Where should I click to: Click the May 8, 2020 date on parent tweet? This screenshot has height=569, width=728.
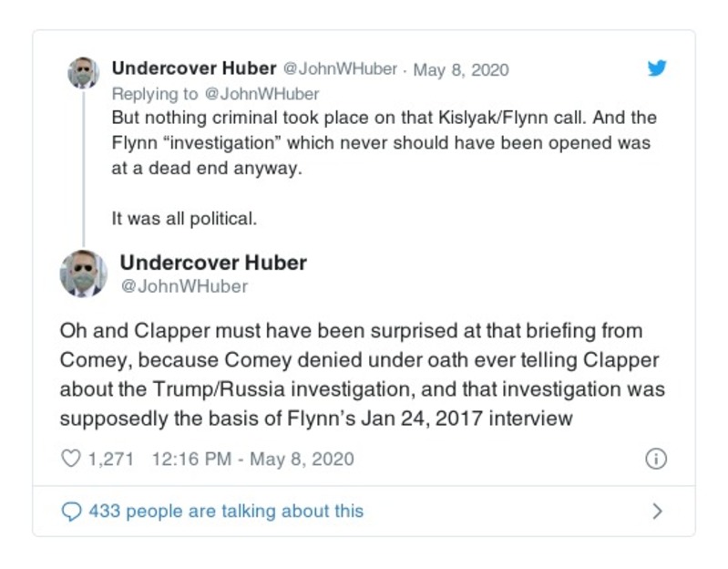pos(461,70)
